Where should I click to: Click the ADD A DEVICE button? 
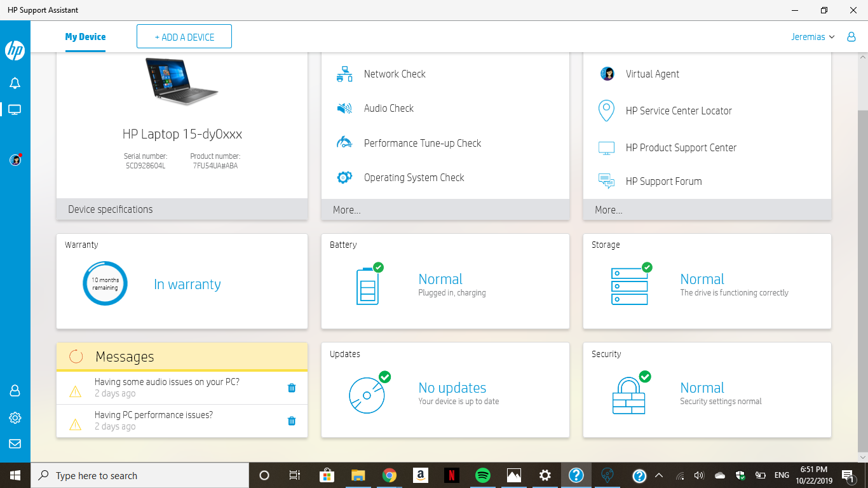coord(184,36)
